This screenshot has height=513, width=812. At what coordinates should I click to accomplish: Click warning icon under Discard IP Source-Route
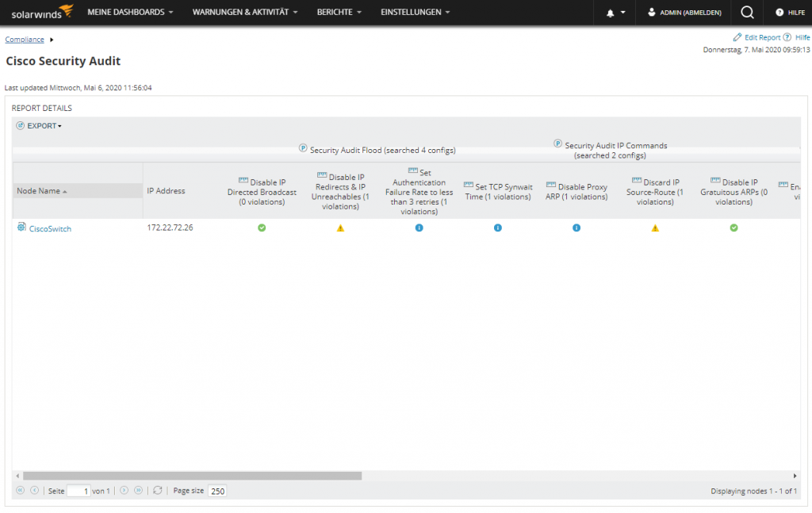[655, 228]
